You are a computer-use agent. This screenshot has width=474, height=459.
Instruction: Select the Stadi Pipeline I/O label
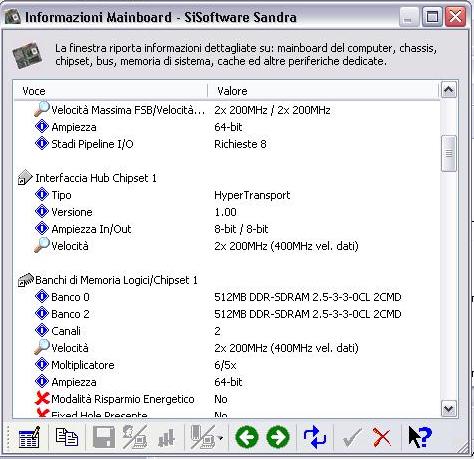click(x=92, y=144)
